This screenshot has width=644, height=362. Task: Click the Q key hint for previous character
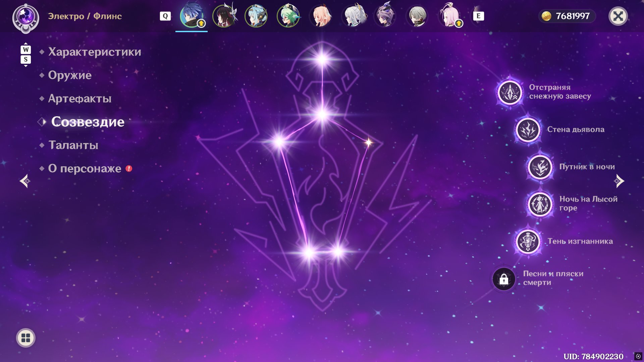tap(165, 16)
